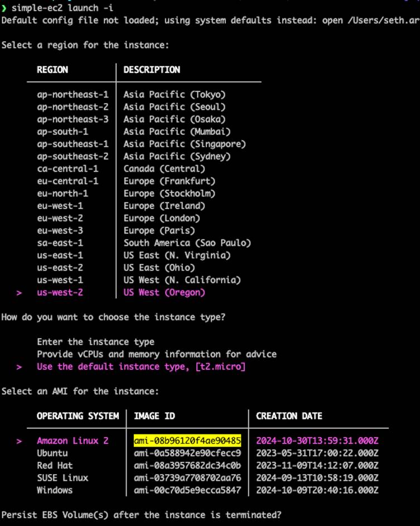Viewport: 420px width, 526px height.
Task: Select the ap-south-1 region
Action: pos(62,132)
